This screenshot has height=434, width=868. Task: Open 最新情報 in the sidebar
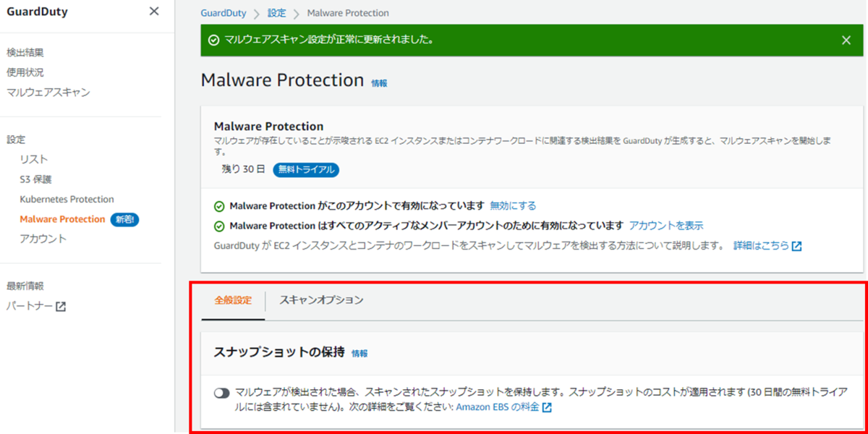(25, 286)
